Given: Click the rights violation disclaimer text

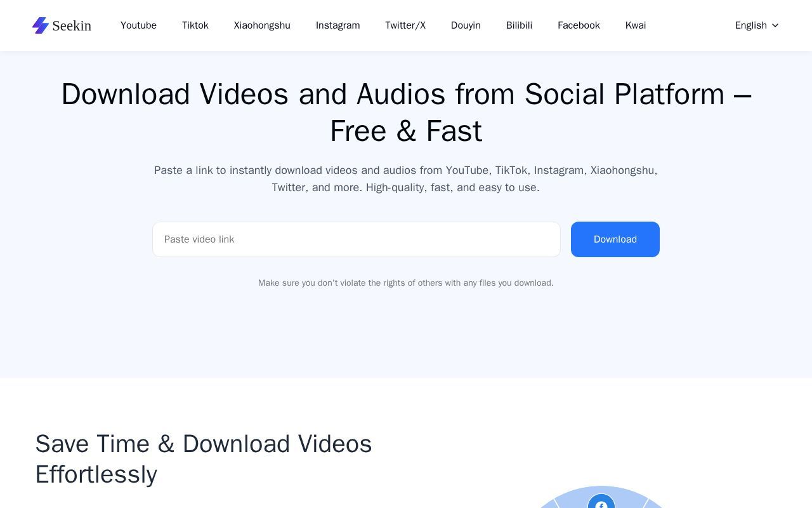Looking at the screenshot, I should 406,283.
